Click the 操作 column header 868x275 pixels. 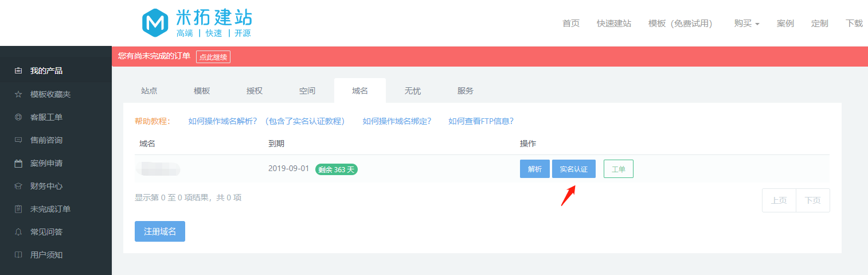[x=528, y=144]
